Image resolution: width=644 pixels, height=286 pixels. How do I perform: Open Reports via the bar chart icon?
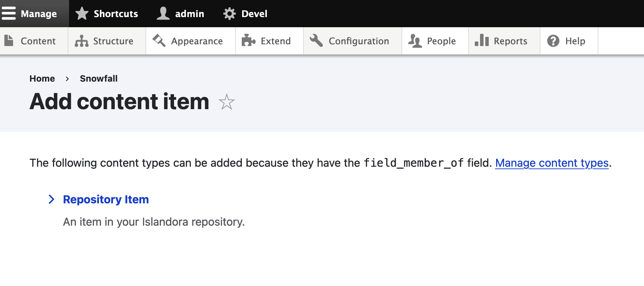point(481,41)
